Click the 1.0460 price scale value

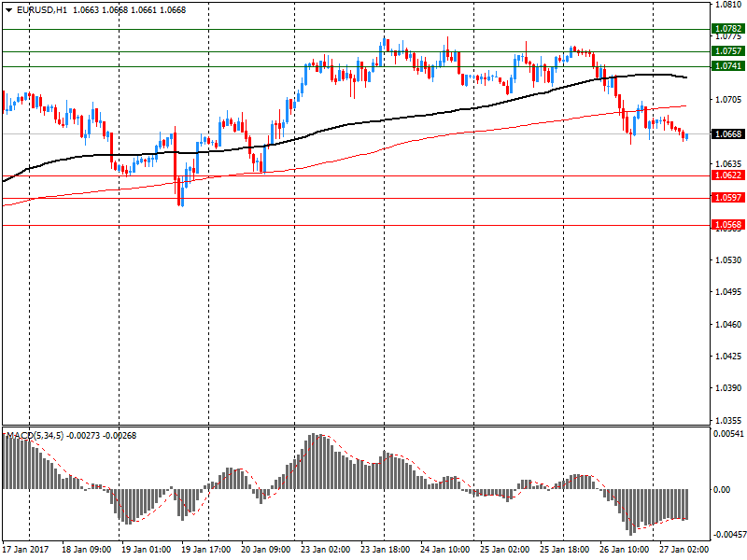(728, 324)
